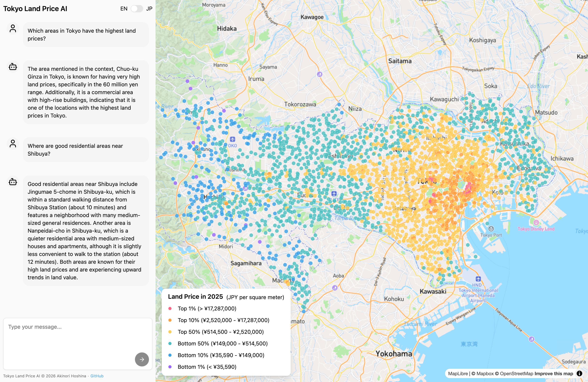Click the MapLibre attribution link
588x382 pixels.
458,374
